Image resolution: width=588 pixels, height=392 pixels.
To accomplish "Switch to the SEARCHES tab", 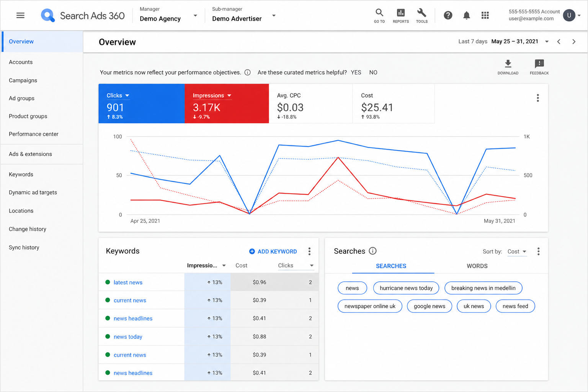I will (391, 266).
